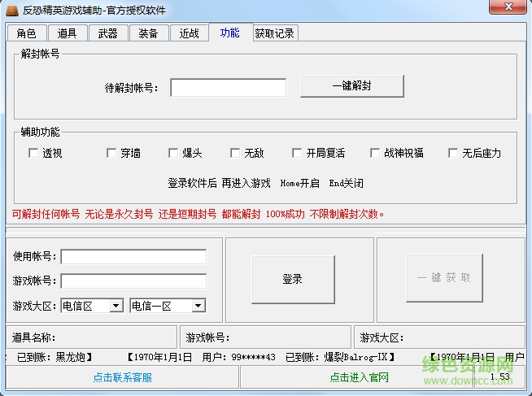Image resolution: width=532 pixels, height=396 pixels.
Task: Click the red 可解封任何帐号 notice text
Action: (198, 215)
